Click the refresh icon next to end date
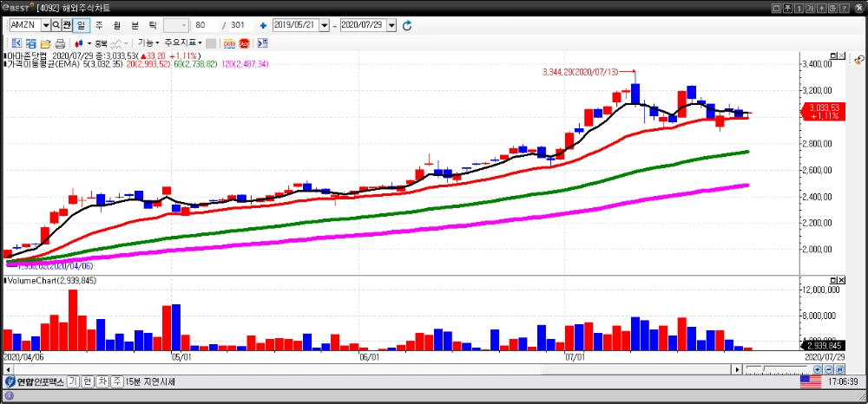 click(x=407, y=25)
